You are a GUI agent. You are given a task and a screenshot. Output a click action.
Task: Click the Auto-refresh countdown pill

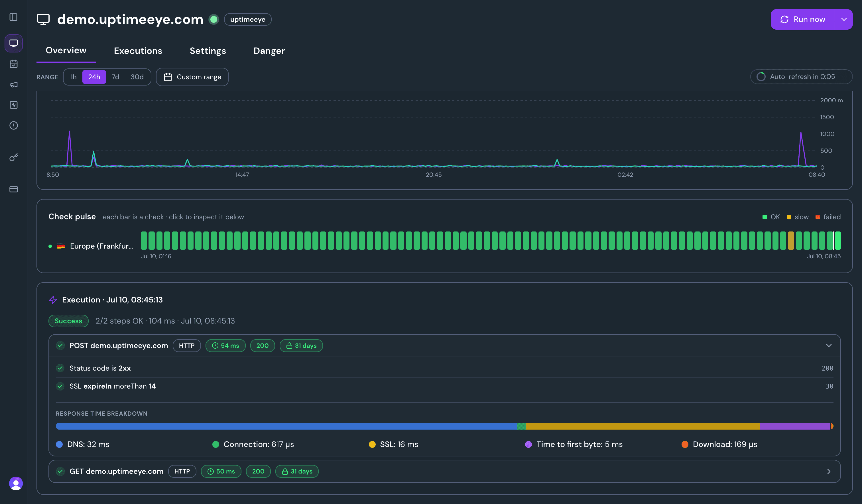801,77
